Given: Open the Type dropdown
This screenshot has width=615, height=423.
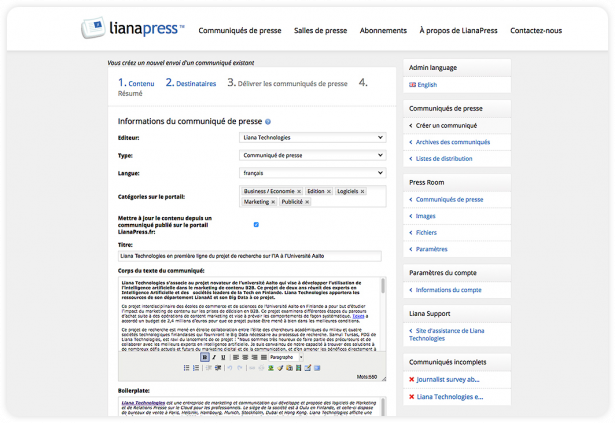Looking at the screenshot, I should pyautogui.click(x=313, y=155).
